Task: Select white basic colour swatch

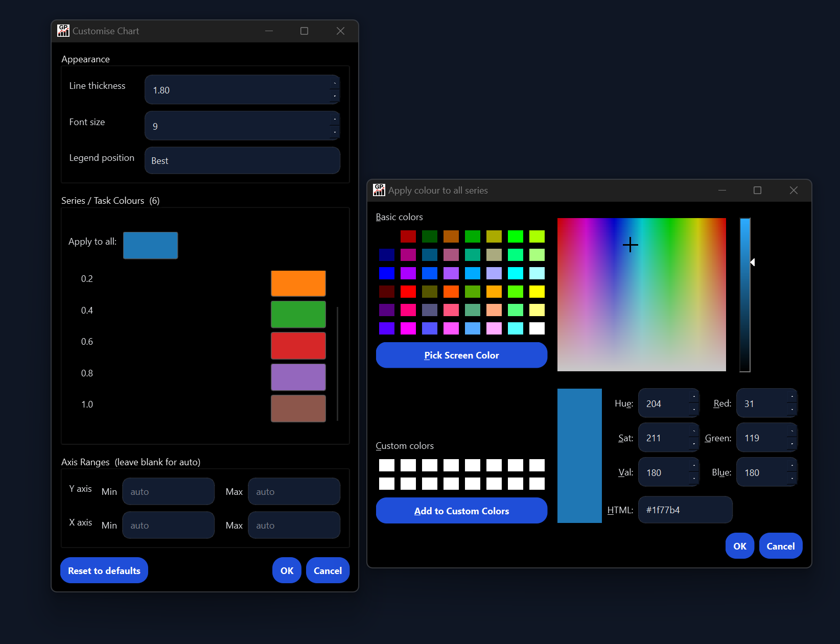Action: point(537,328)
